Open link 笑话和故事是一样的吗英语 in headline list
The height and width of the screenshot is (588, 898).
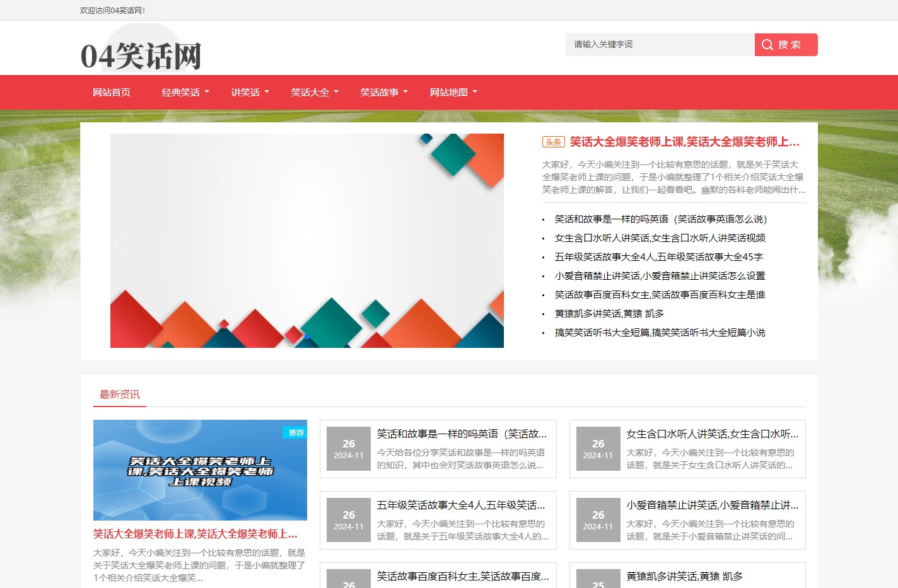click(660, 219)
